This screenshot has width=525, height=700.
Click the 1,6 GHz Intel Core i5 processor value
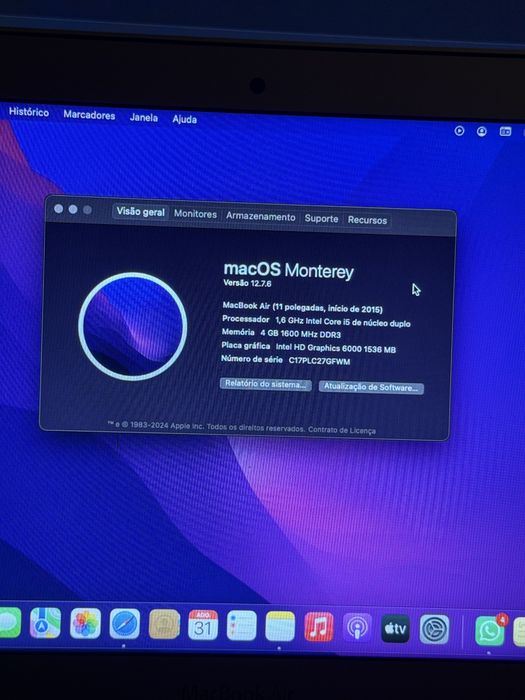coord(343,322)
